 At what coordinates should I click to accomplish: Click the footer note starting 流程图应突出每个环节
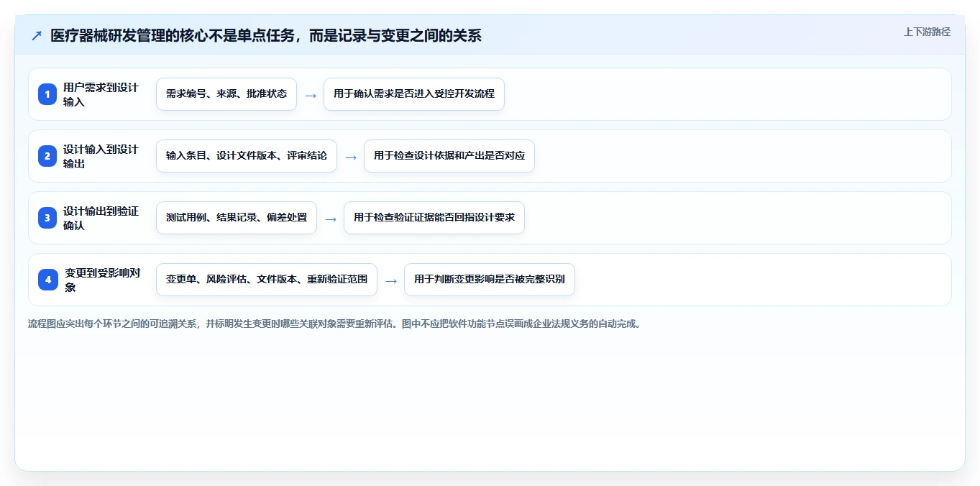point(334,324)
